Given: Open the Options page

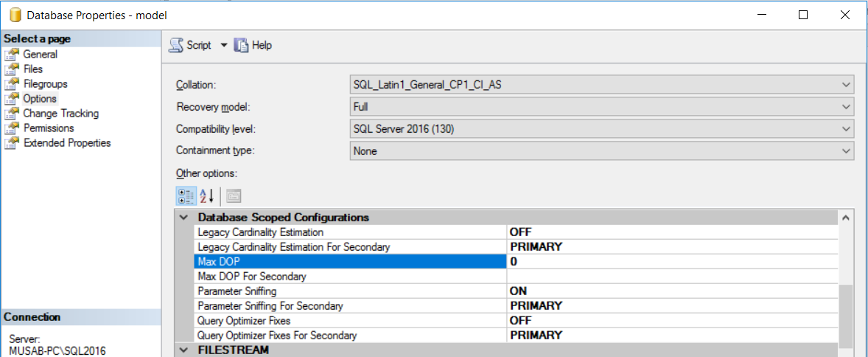Looking at the screenshot, I should 40,99.
